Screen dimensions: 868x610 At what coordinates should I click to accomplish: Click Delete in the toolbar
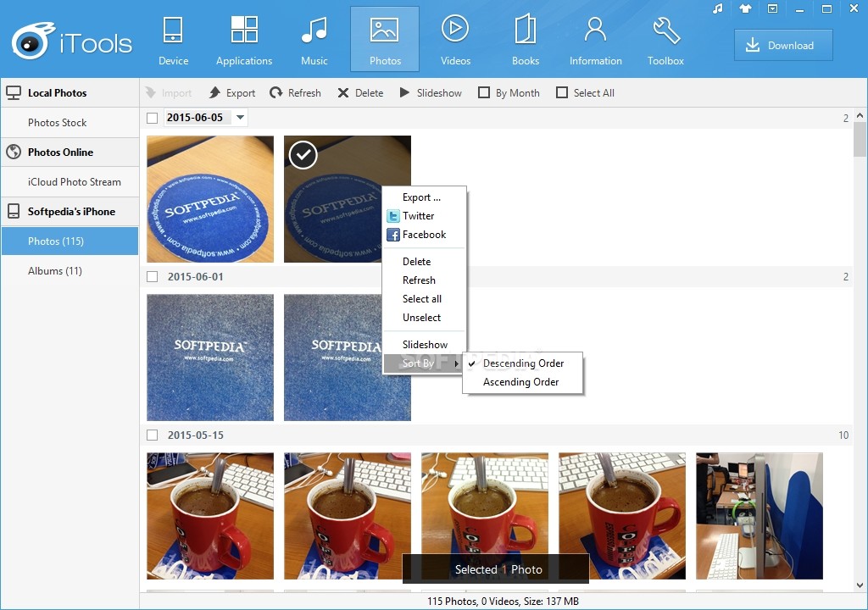click(x=360, y=93)
